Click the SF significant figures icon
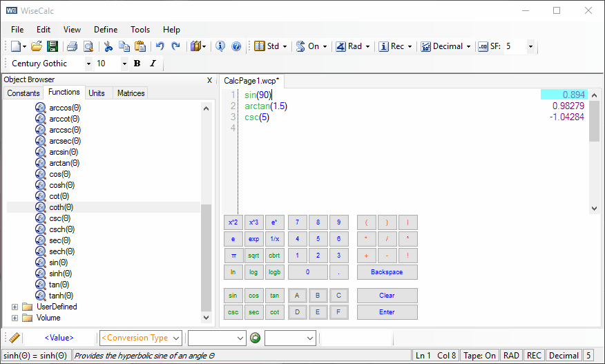605x364 pixels. tap(483, 47)
